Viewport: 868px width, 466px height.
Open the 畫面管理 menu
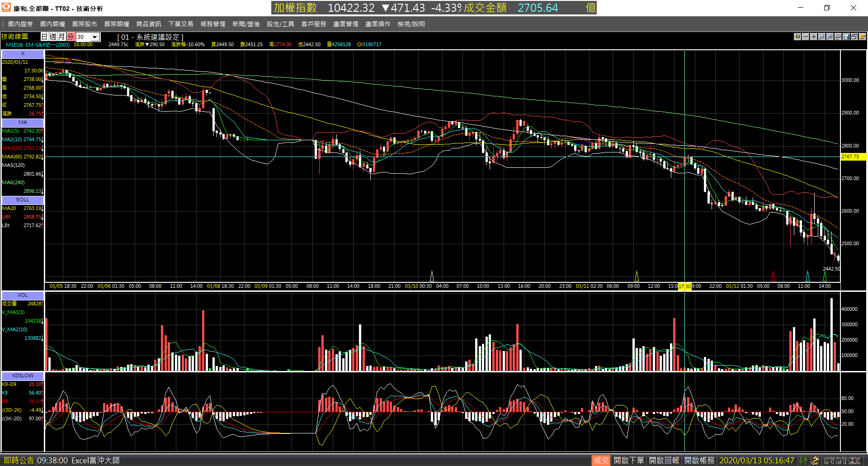(346, 24)
